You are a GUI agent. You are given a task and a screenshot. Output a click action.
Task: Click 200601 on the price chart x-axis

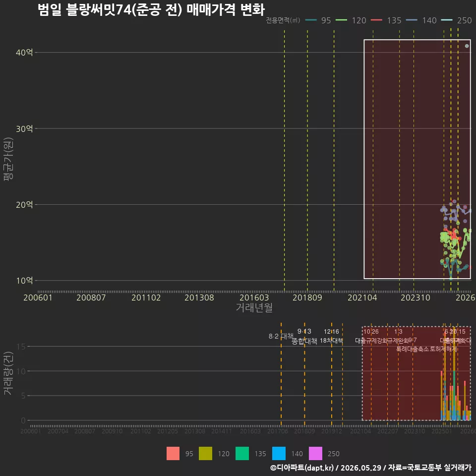[38, 297]
